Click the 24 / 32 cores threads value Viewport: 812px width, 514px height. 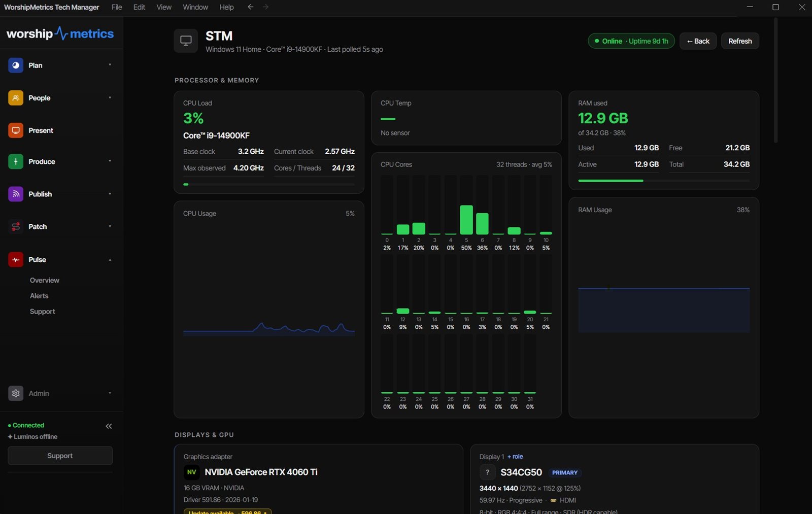[343, 168]
